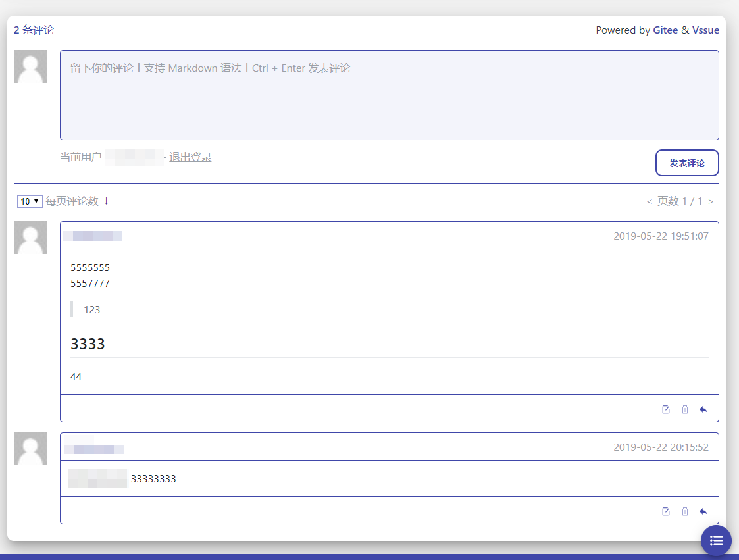Click the comment line 5557777
739x560 pixels.
90,284
